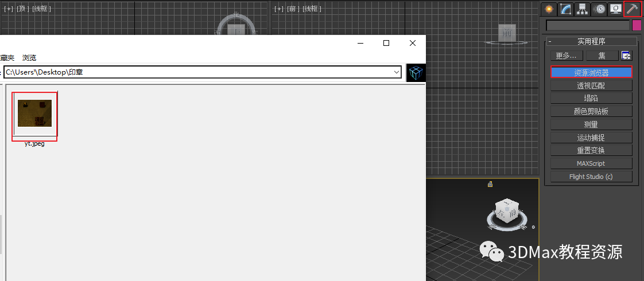Open the Hierarchy tab in the command panel
The image size is (644, 281).
583,9
